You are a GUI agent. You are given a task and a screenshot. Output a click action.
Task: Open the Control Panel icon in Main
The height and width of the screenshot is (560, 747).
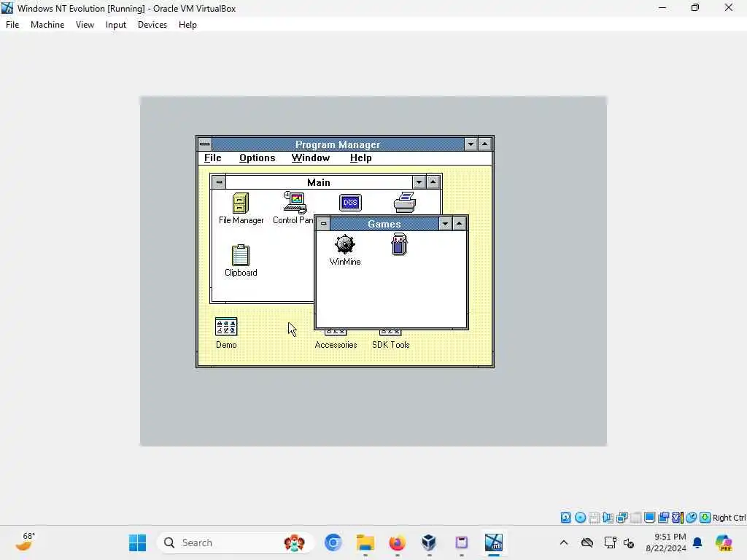pyautogui.click(x=295, y=203)
